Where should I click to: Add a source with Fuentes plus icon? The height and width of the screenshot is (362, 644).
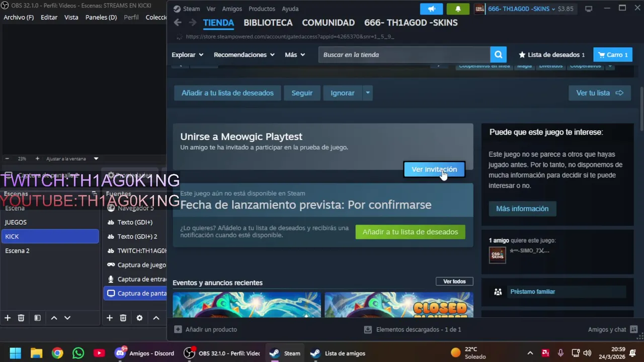coord(109,318)
